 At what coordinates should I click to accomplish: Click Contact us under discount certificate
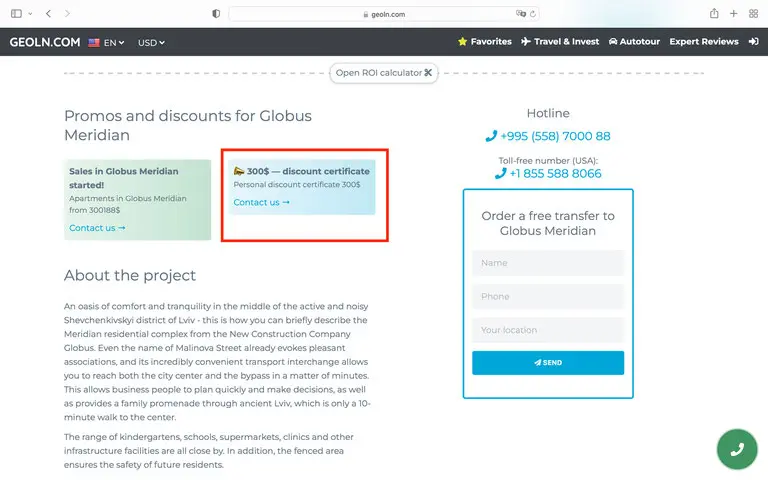coord(261,202)
